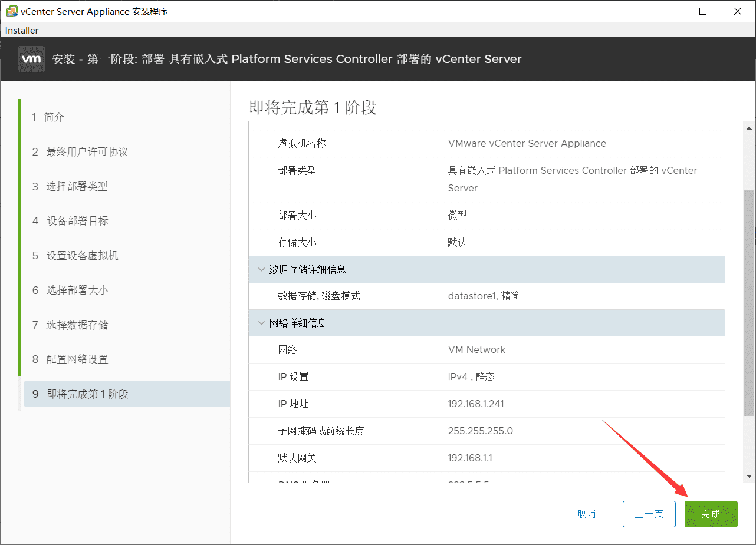
Task: Click the scrollbar up arrow
Action: 750,128
